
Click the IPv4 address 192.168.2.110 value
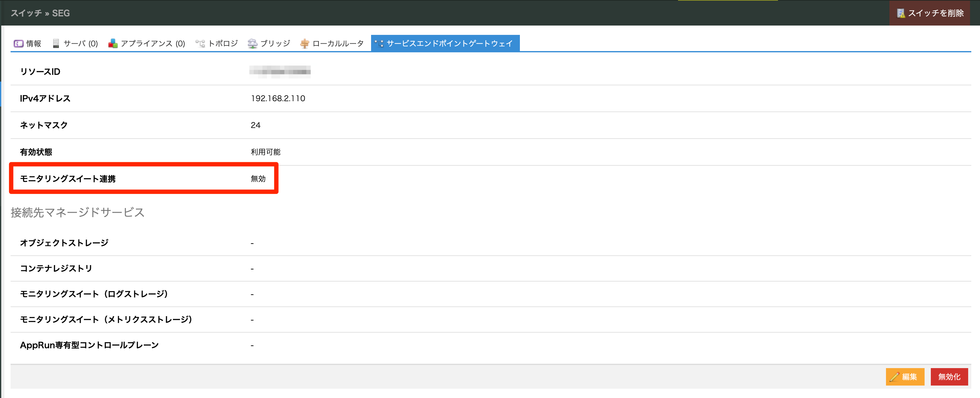(278, 98)
